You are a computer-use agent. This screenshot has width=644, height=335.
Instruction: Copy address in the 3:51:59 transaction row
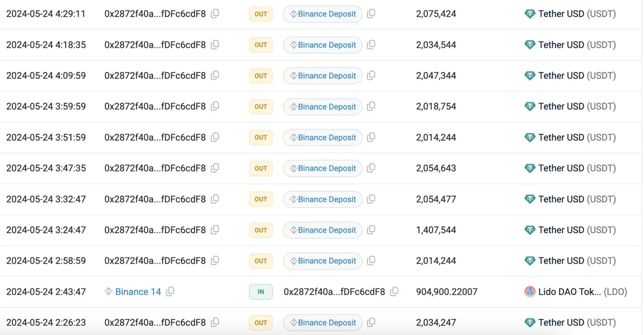coord(215,137)
